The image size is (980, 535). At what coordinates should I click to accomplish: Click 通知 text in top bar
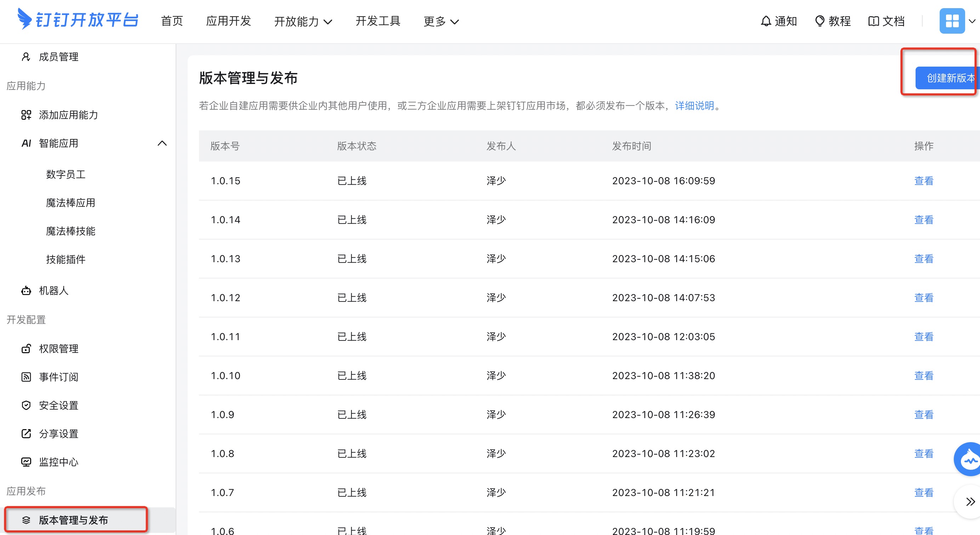[786, 21]
